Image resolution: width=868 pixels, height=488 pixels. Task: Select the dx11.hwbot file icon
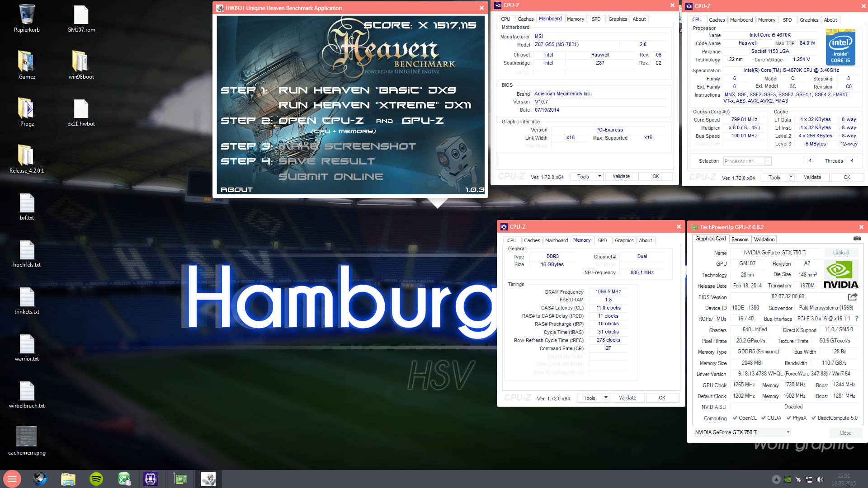[81, 112]
